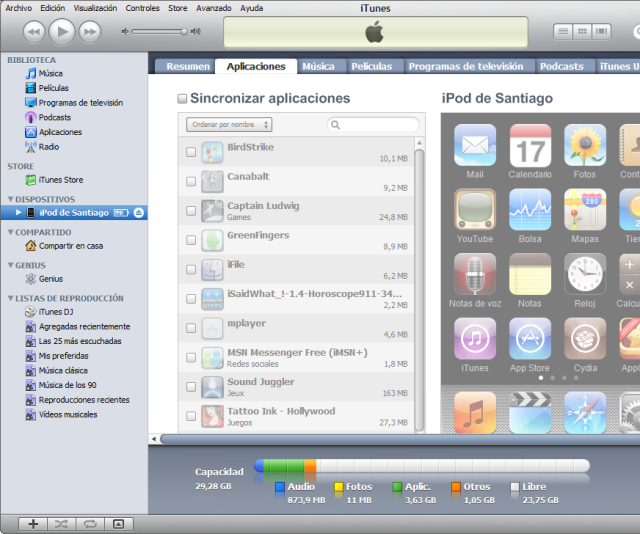Select the YouTube app icon
The image size is (640, 534).
coord(475,209)
